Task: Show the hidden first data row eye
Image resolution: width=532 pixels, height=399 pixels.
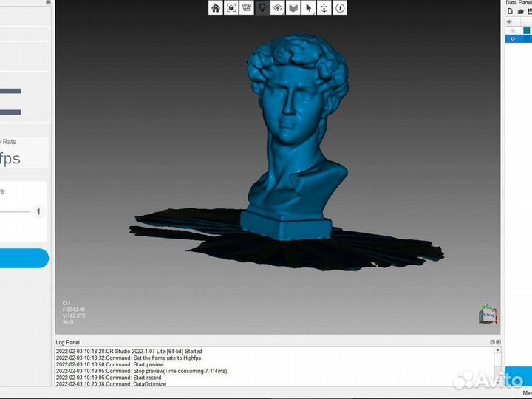Action: click(x=513, y=30)
